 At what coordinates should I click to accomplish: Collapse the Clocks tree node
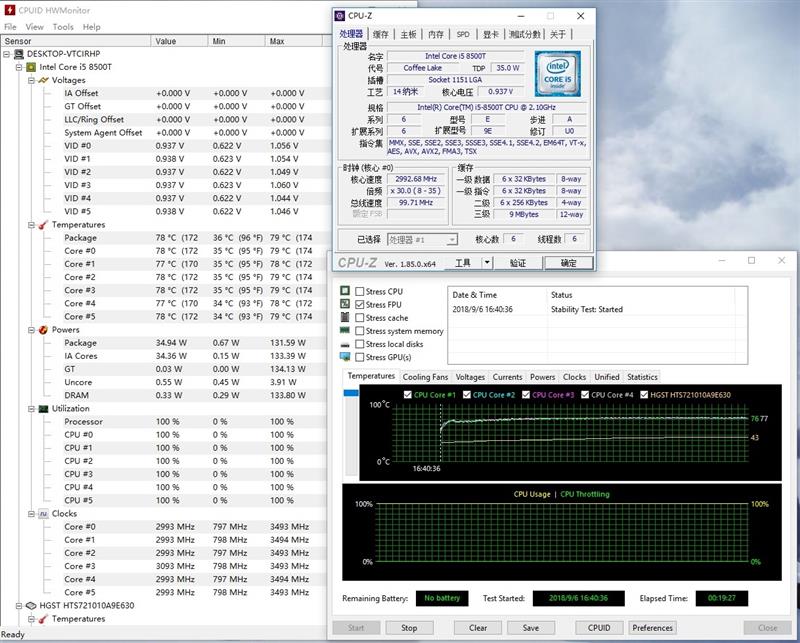pyautogui.click(x=30, y=514)
